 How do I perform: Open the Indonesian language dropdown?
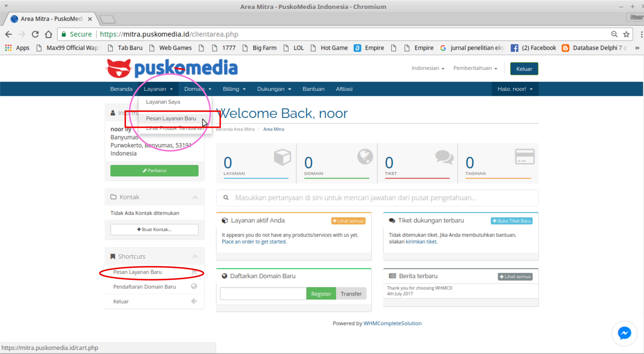click(428, 68)
